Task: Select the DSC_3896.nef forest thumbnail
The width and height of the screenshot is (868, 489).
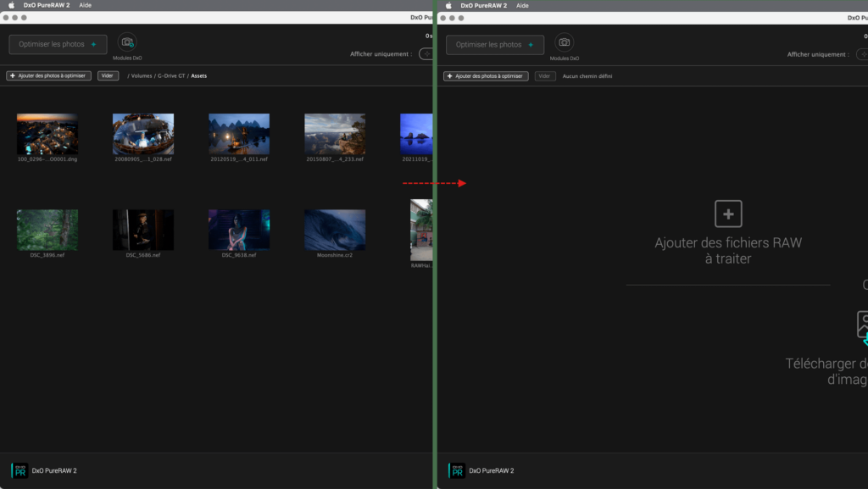Action: tap(47, 230)
